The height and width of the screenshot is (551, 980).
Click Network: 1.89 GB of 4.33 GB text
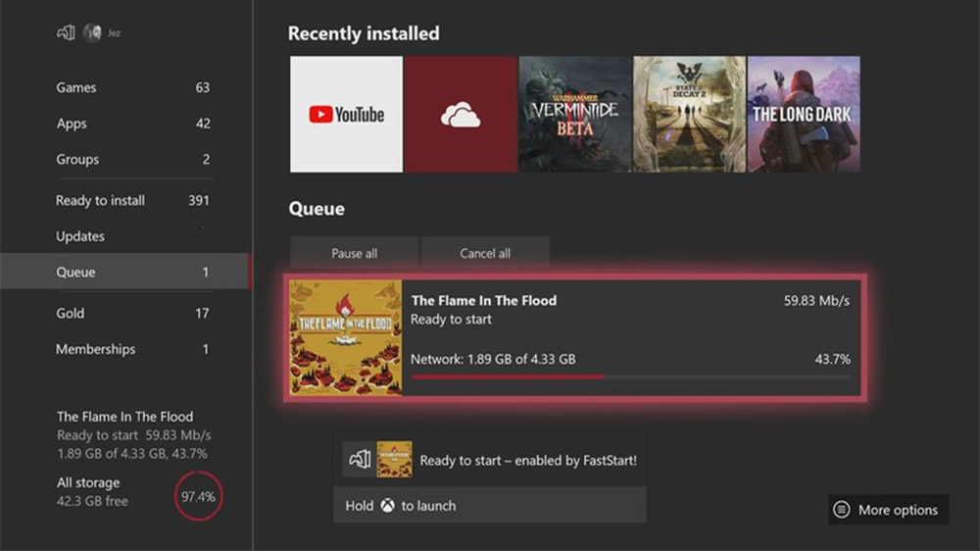coord(493,359)
